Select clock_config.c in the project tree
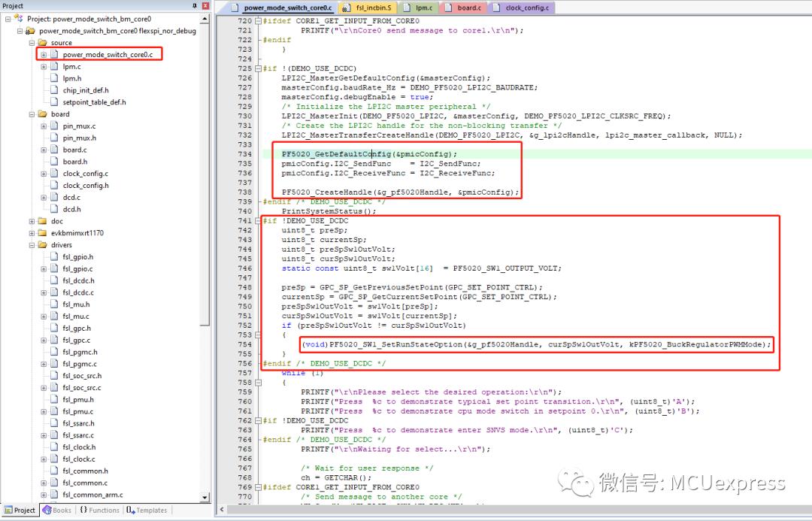The image size is (812, 521). coord(86,174)
